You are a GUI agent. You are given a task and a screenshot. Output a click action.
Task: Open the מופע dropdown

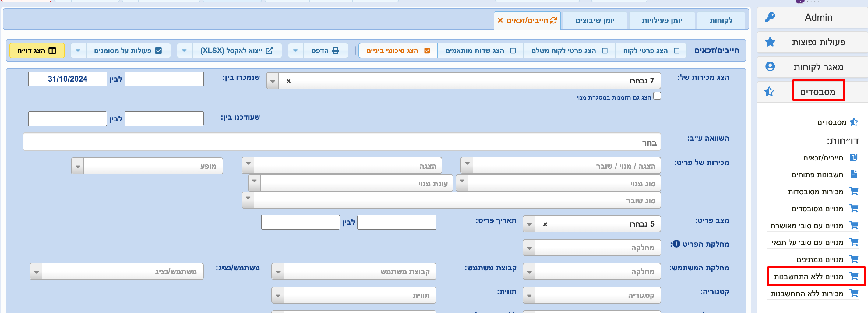[77, 167]
